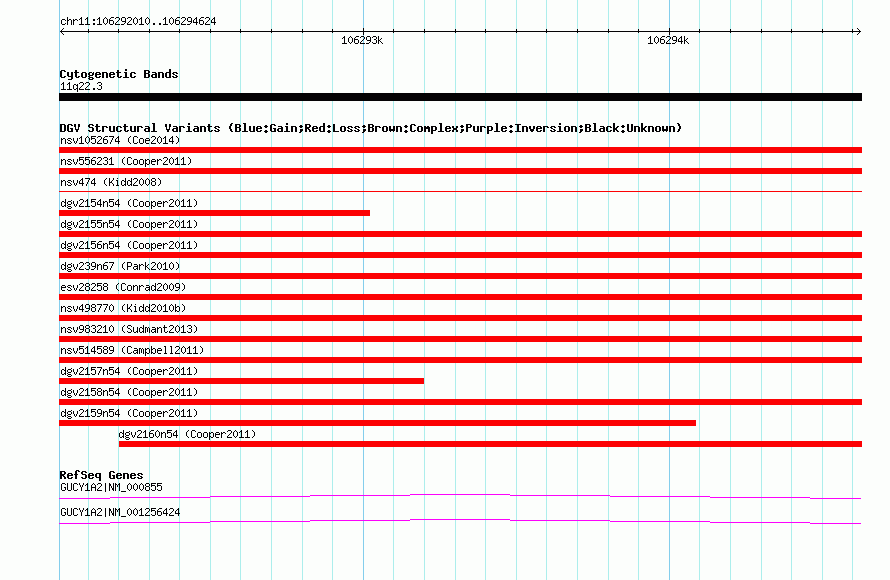Click the black 11q22.3 cytogenetic band bar
This screenshot has height=580, width=890.
point(460,97)
